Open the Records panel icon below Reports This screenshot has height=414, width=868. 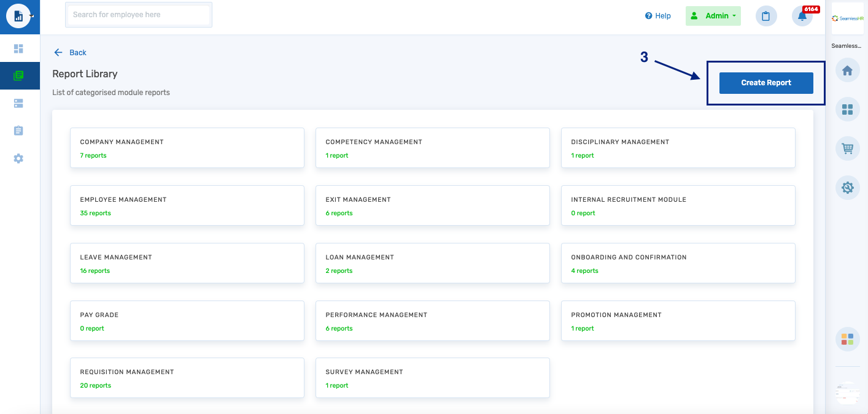pos(18,103)
